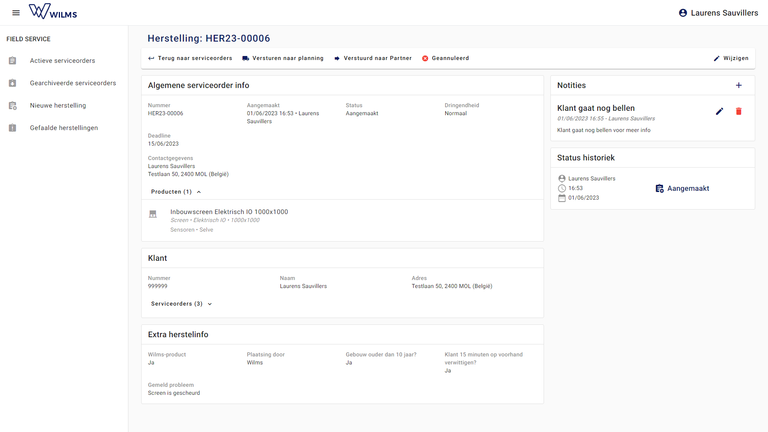Screen dimensions: 768x432
Task: Expand the Serviceorders (3) list
Action: click(x=182, y=303)
